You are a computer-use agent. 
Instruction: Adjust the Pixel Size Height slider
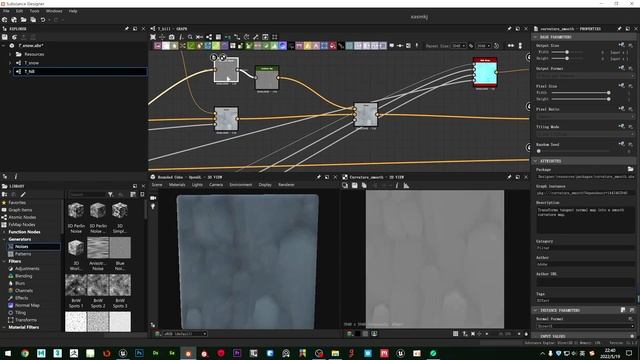tap(580, 99)
